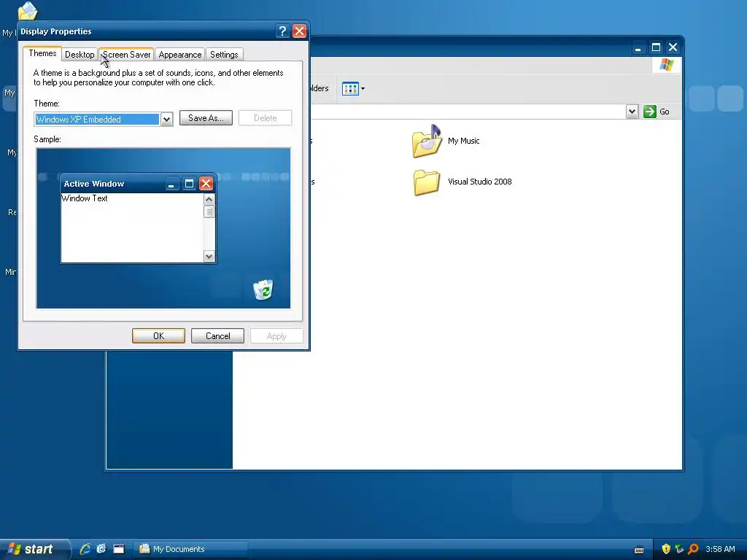
Task: Expand the Theme dropdown arrow
Action: tap(166, 119)
